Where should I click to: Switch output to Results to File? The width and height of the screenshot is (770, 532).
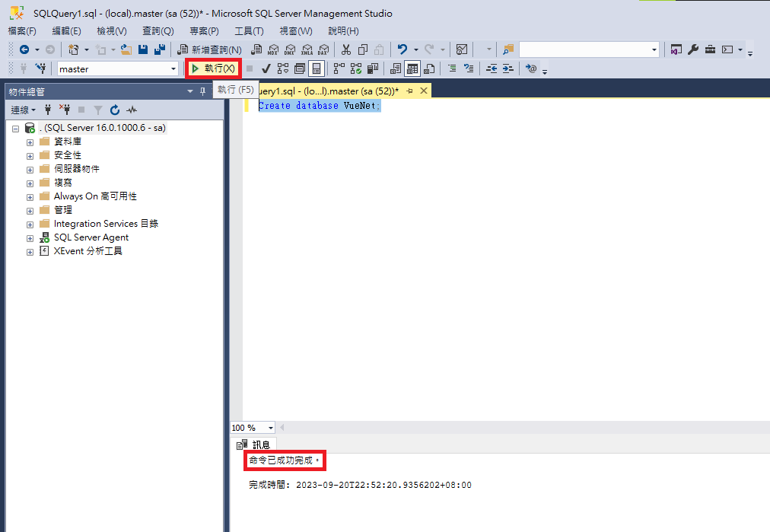429,68
